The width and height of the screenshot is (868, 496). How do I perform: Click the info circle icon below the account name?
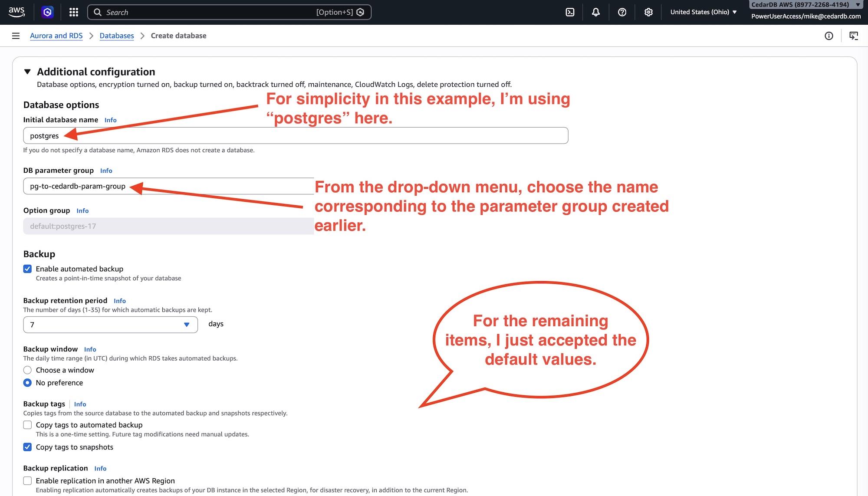(829, 36)
